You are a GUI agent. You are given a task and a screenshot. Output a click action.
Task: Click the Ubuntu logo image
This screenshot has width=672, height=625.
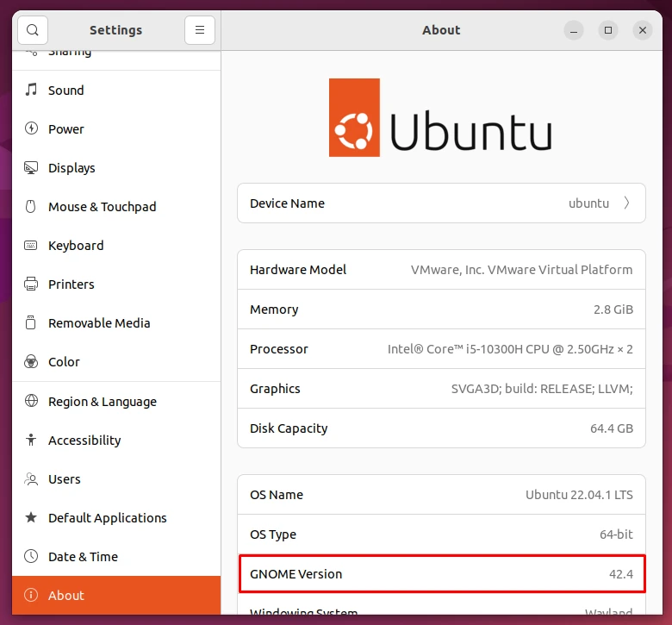[x=440, y=117]
